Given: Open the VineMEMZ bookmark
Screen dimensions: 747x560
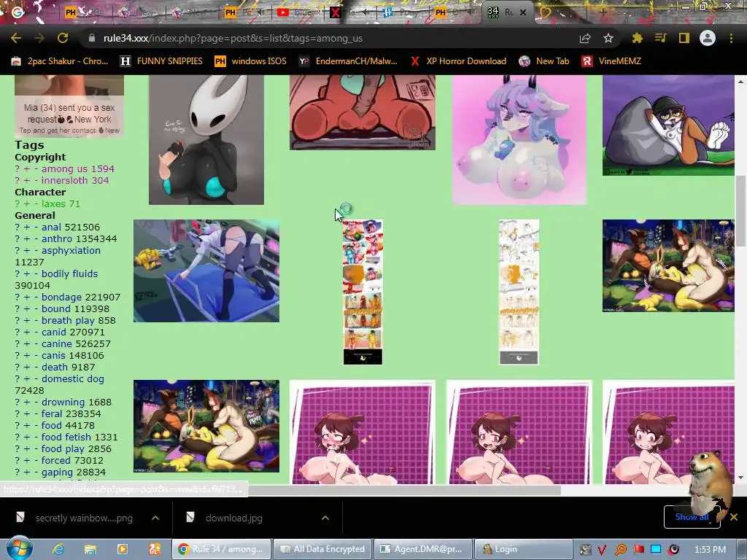Looking at the screenshot, I should 611,61.
